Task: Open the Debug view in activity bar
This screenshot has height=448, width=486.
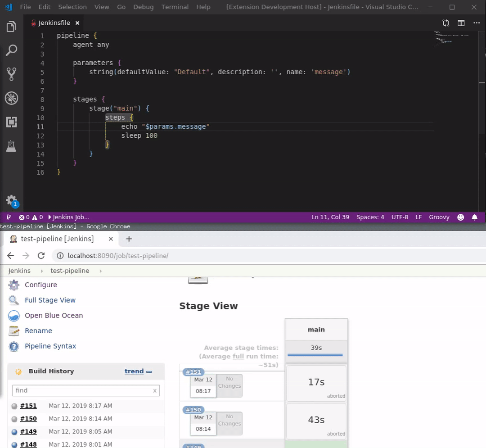Action: point(11,98)
